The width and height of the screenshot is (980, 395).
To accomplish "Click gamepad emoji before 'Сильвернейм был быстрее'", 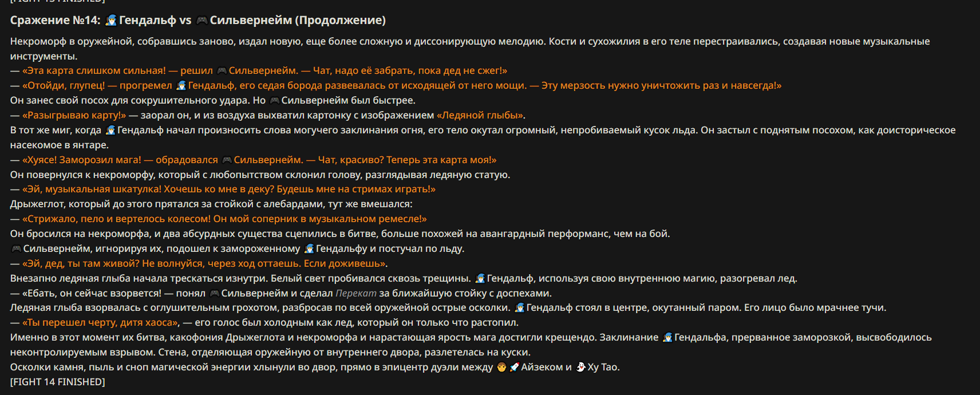I will pos(274,101).
